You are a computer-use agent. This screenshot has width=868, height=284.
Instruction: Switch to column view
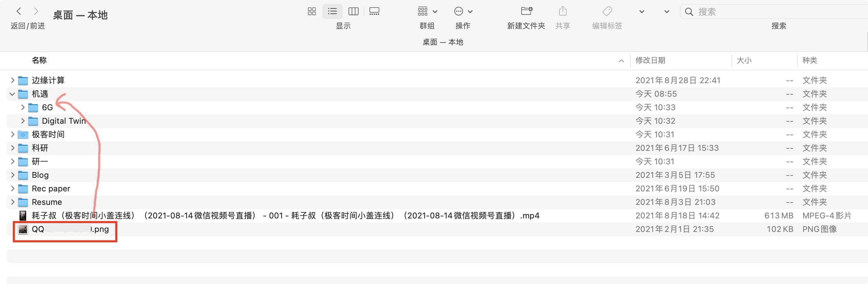pos(353,11)
